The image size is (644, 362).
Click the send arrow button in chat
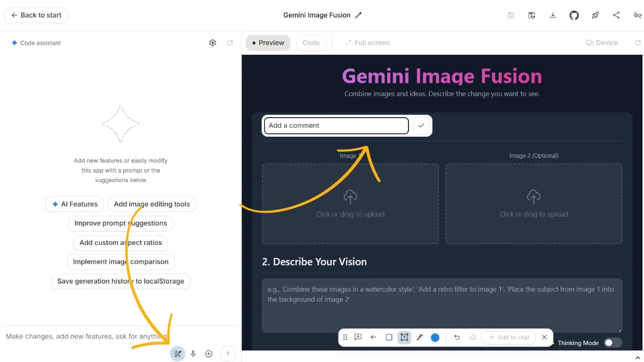[x=228, y=354]
